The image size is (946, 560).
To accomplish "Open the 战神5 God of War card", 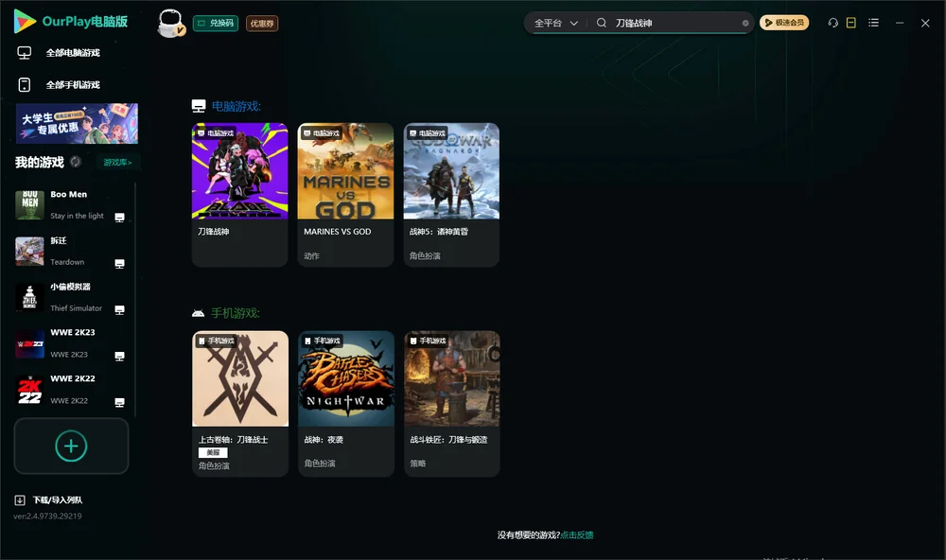I will (451, 194).
